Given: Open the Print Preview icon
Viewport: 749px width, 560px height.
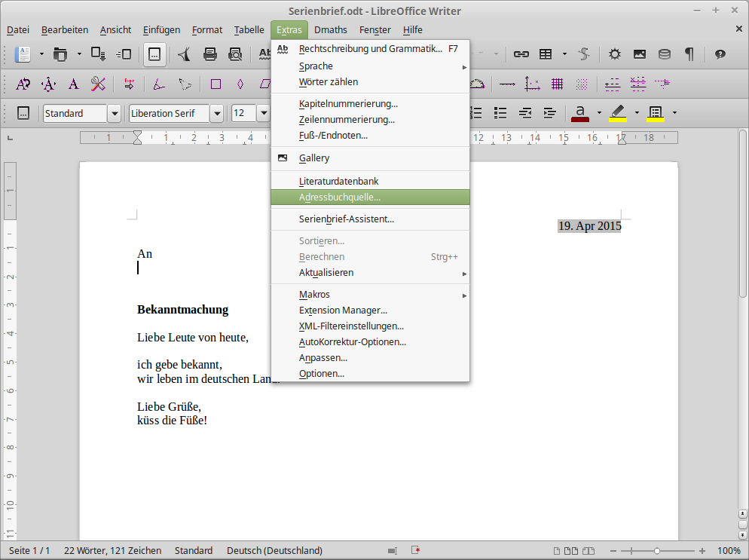Looking at the screenshot, I should coord(235,54).
